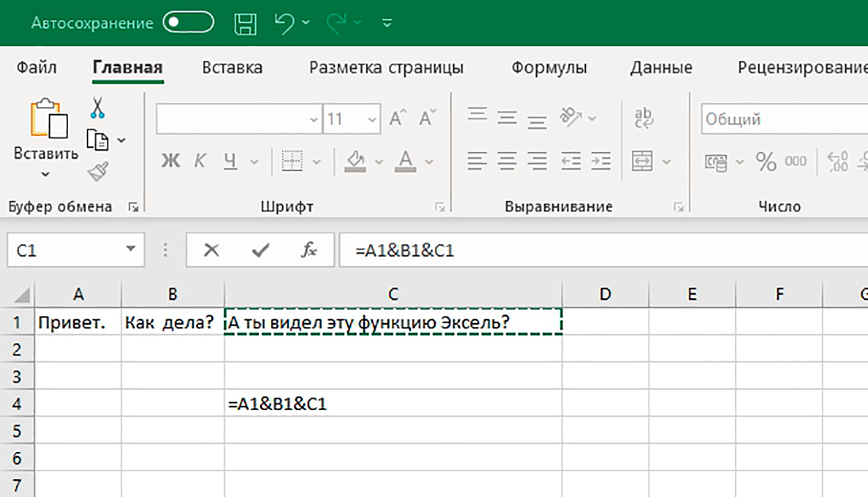The width and height of the screenshot is (868, 497).
Task: Toggle bold with the Ж button
Action: [x=170, y=161]
